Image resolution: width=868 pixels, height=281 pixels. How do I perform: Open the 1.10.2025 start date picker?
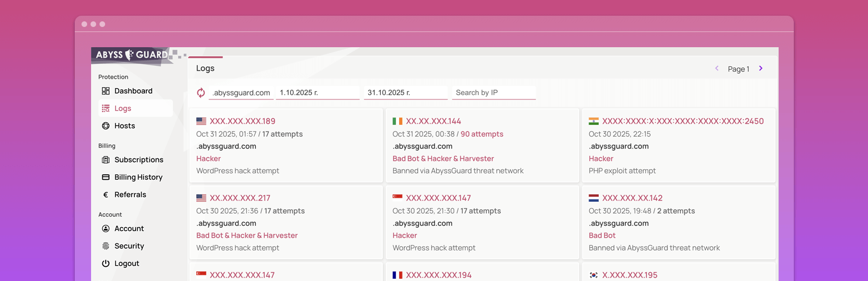[318, 93]
